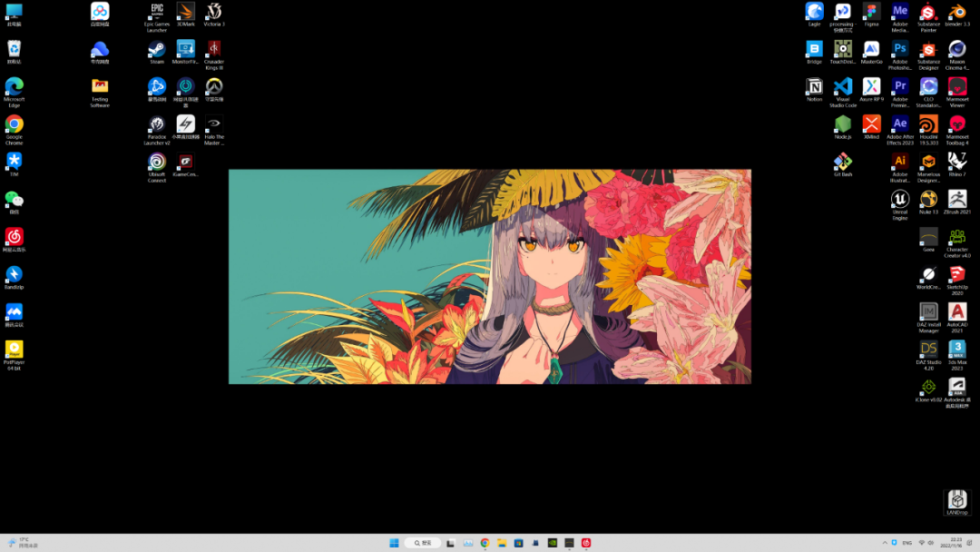Select the DAZ Studio 4.20 icon
Image resolution: width=980 pixels, height=552 pixels.
coord(929,355)
